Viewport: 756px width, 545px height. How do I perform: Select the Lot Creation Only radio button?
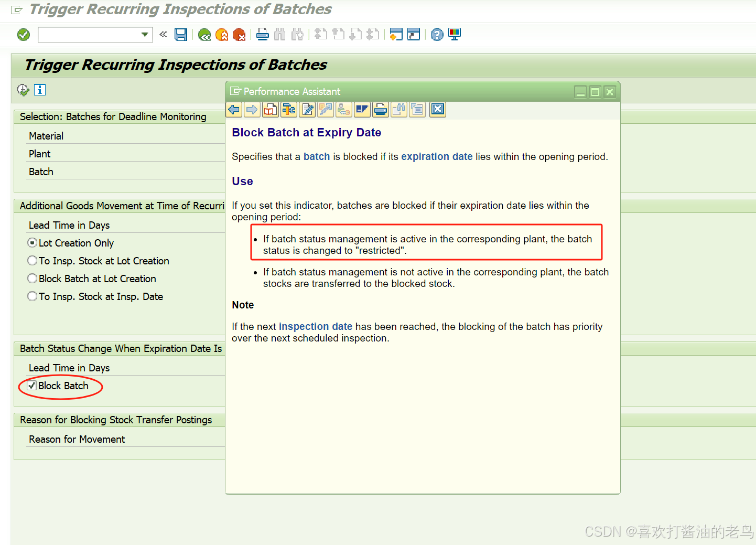[x=32, y=243]
